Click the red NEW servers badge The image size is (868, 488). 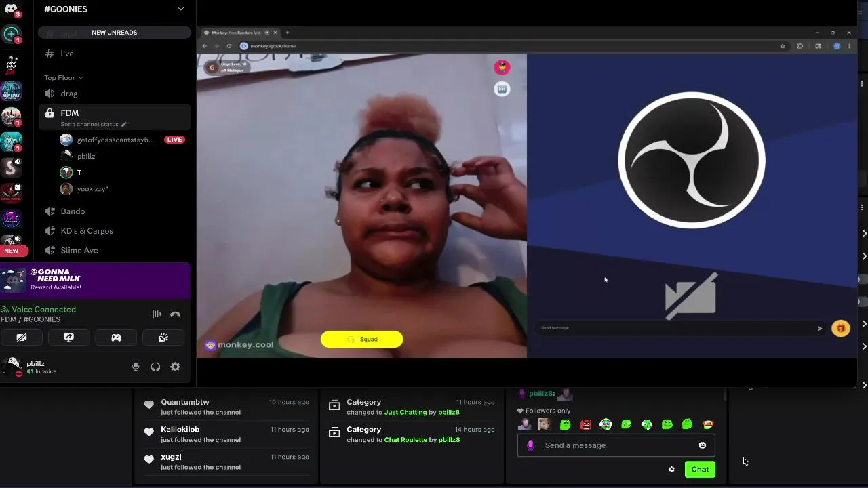(13, 251)
